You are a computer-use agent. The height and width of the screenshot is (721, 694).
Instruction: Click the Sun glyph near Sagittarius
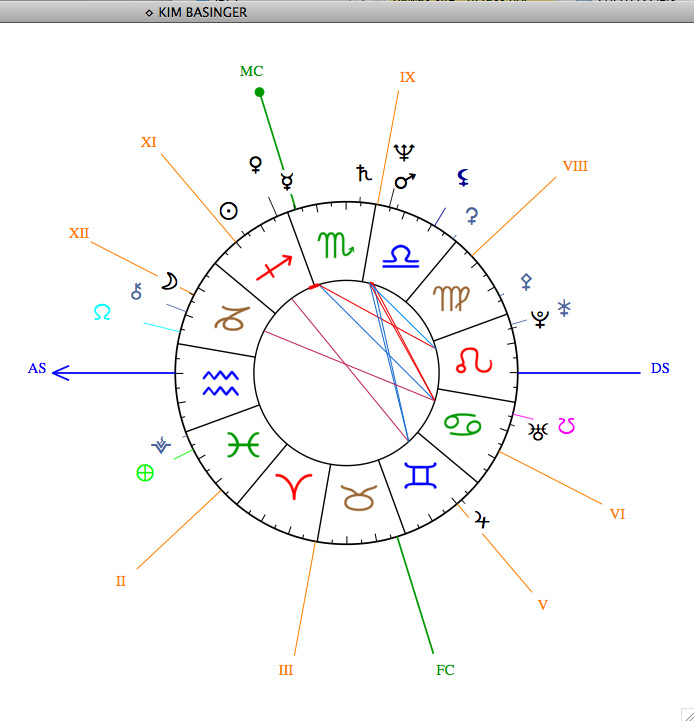(229, 211)
